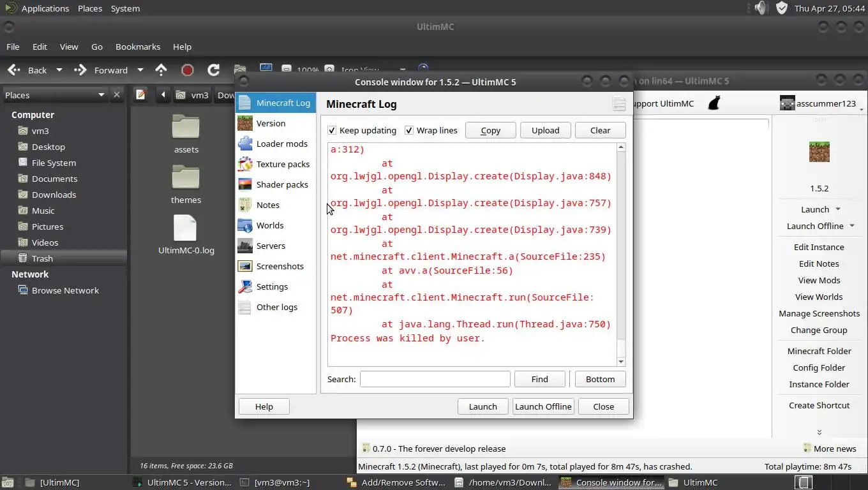868x490 pixels.
Task: Open the Edit menu
Action: click(x=40, y=47)
